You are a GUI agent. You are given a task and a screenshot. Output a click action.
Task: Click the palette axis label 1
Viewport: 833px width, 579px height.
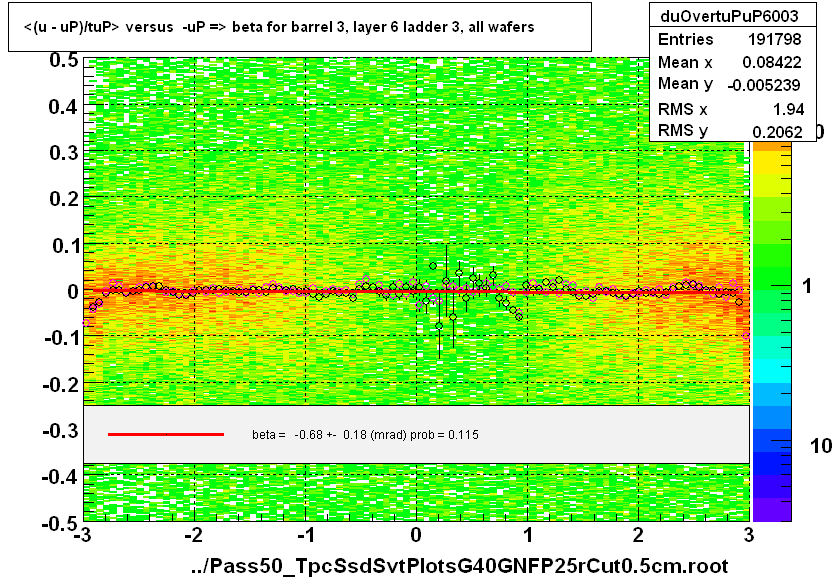[807, 287]
